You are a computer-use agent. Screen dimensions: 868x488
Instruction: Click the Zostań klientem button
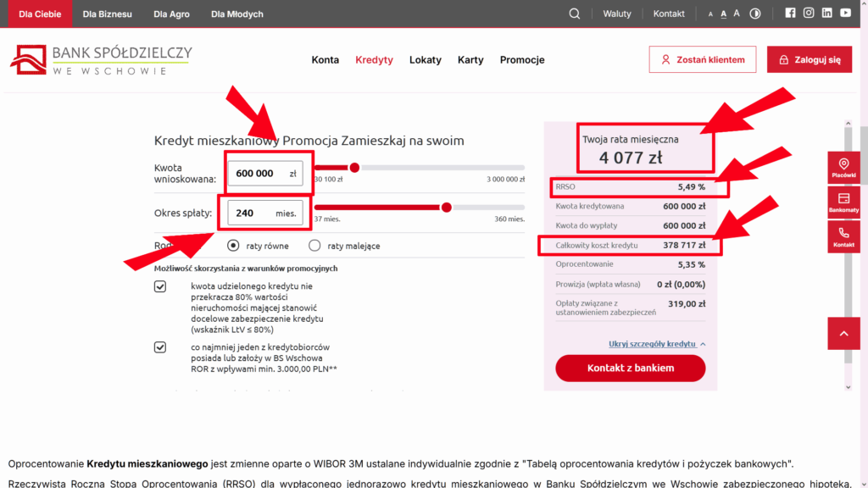pos(703,59)
